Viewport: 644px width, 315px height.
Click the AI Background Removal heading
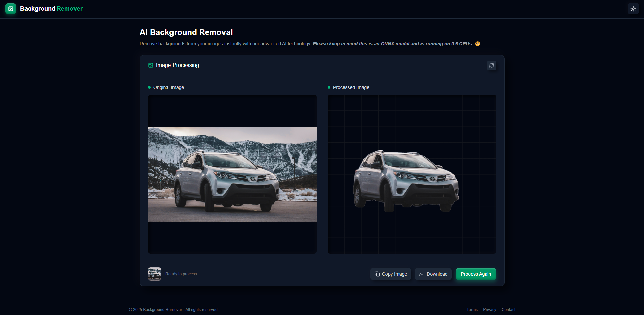(186, 32)
